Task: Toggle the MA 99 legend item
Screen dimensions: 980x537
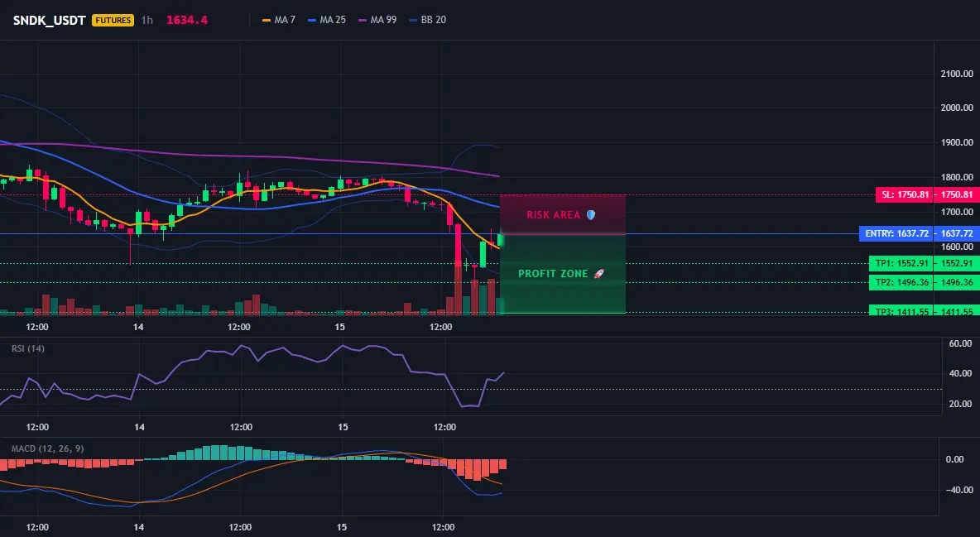Action: click(x=377, y=20)
